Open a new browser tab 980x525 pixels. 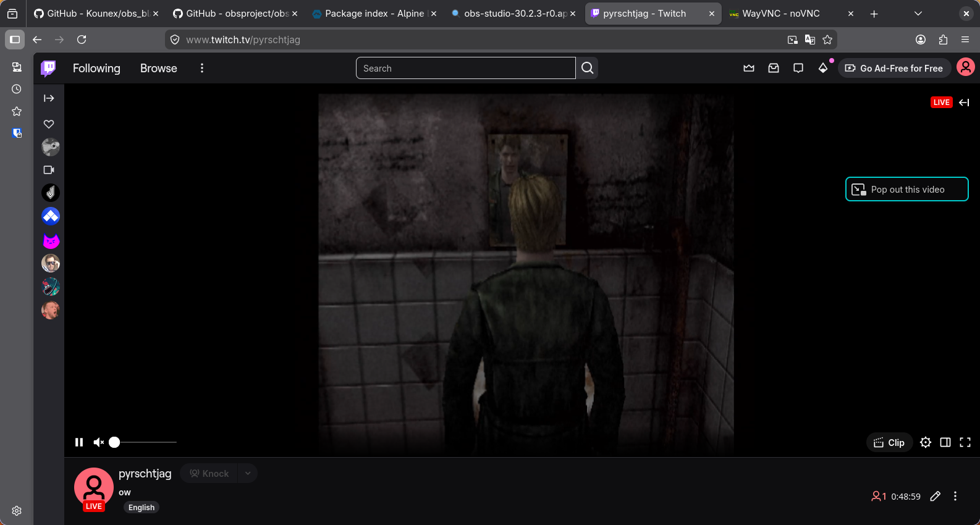coord(874,14)
